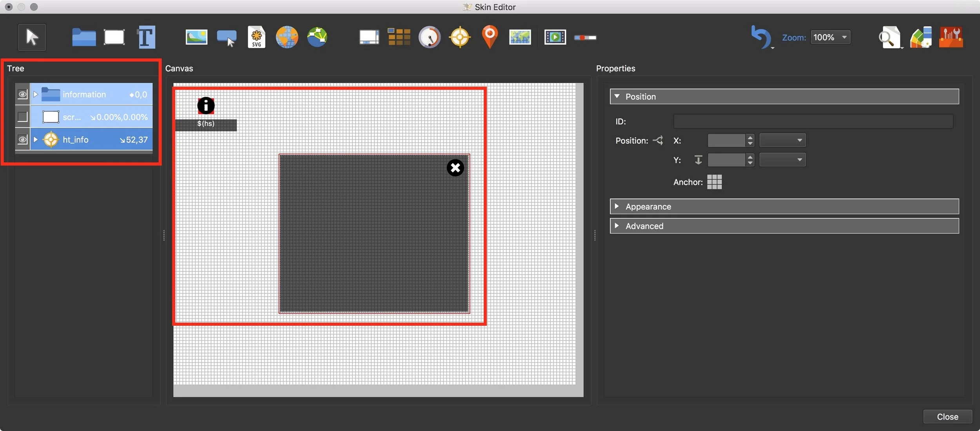Click position link icon beside X
The width and height of the screenshot is (980, 431).
pyautogui.click(x=658, y=140)
